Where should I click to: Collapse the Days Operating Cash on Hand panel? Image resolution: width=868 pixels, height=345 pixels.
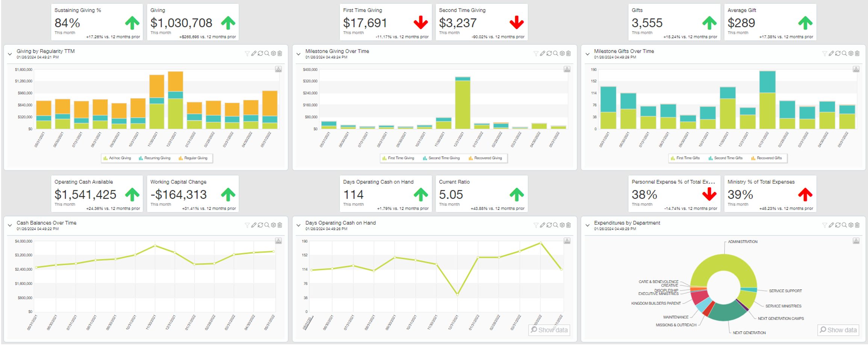coord(298,225)
